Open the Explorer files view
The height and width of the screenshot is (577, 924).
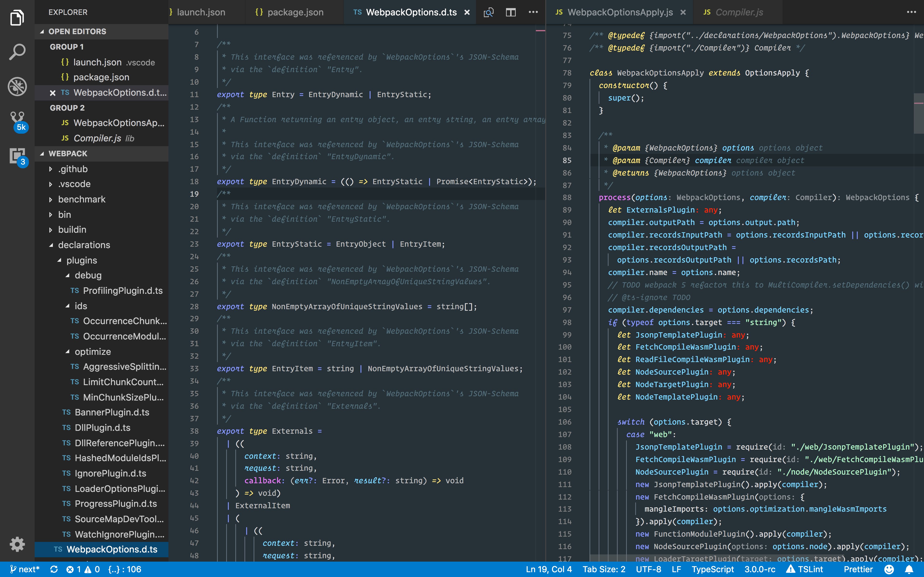17,17
